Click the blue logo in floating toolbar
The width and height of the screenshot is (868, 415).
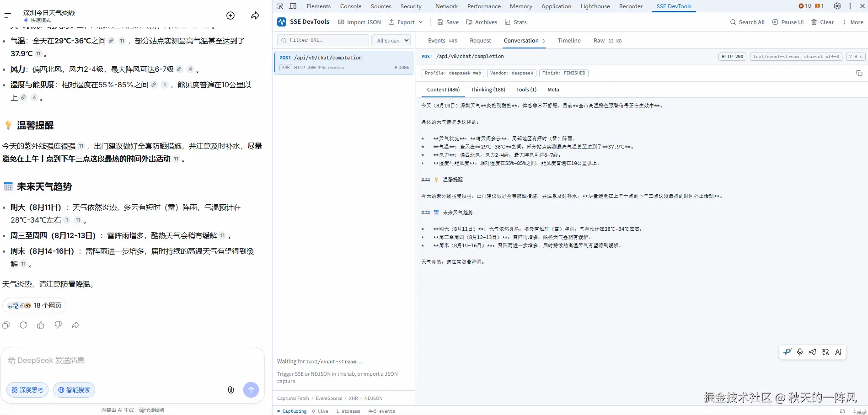(x=787, y=352)
